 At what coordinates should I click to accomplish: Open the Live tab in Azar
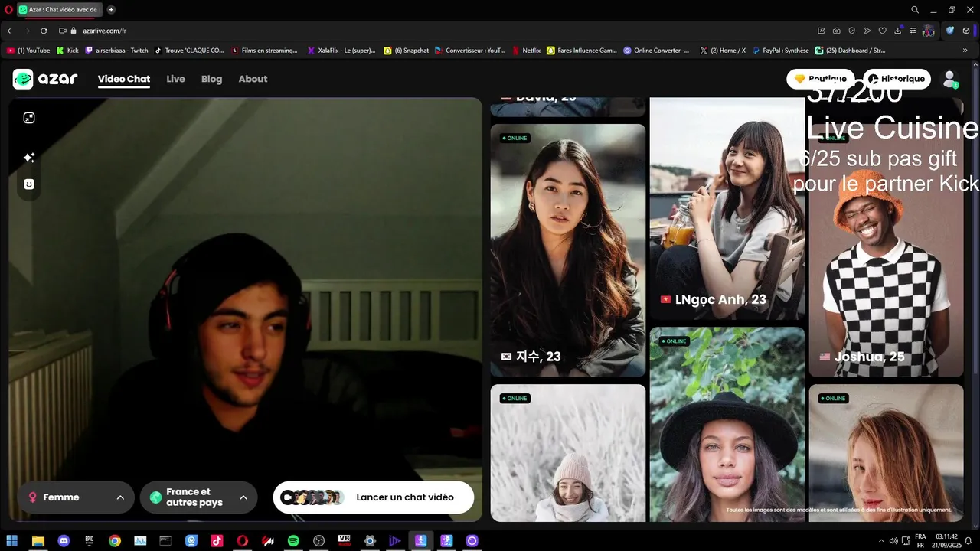[175, 79]
